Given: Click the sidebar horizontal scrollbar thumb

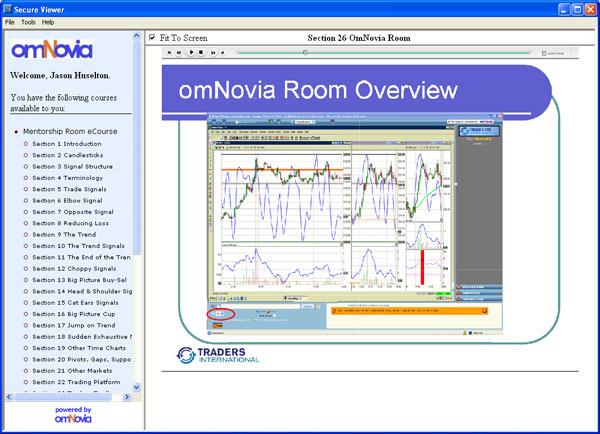Looking at the screenshot, I should [62, 397].
